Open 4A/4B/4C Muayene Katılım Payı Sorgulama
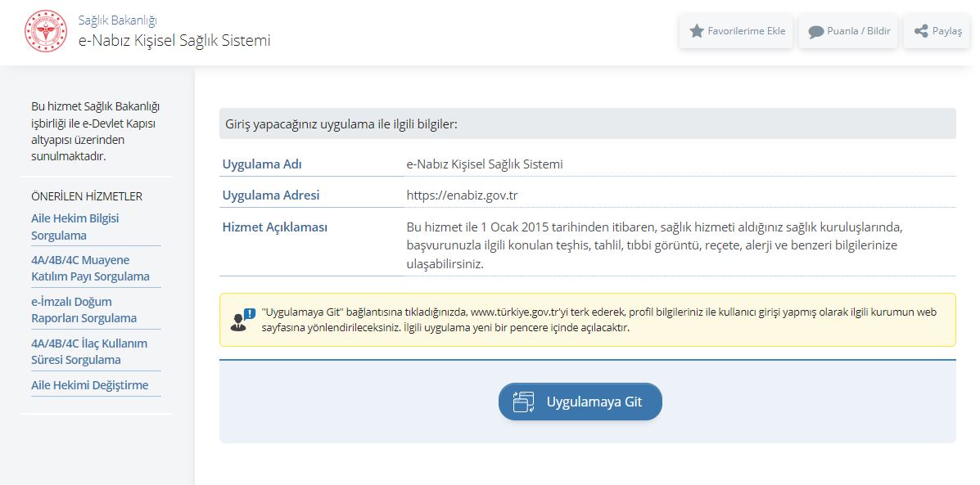Image resolution: width=980 pixels, height=485 pixels. [91, 268]
